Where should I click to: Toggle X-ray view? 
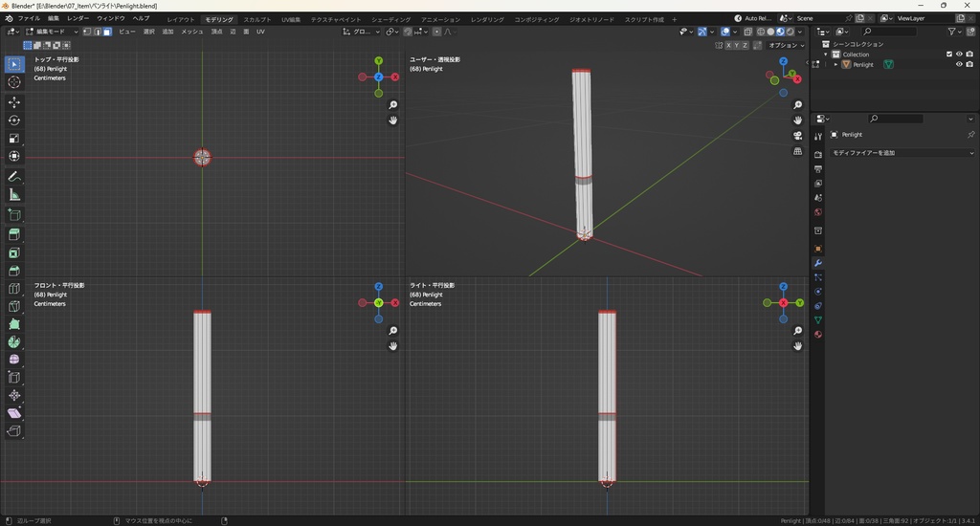(747, 32)
